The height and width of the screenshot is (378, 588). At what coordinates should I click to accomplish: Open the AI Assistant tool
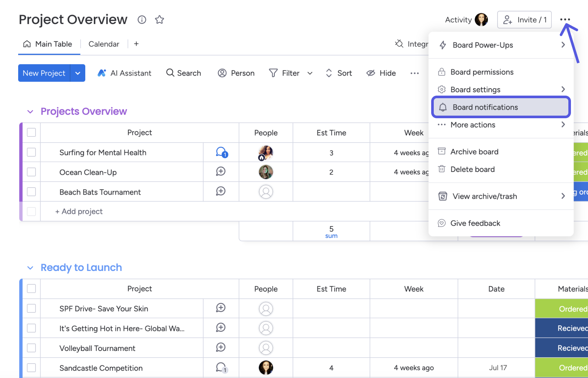pyautogui.click(x=124, y=73)
